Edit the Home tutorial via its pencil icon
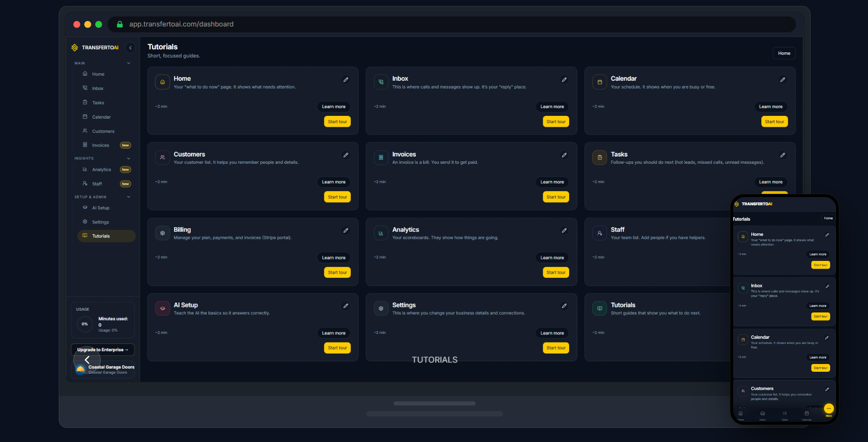 (x=345, y=80)
